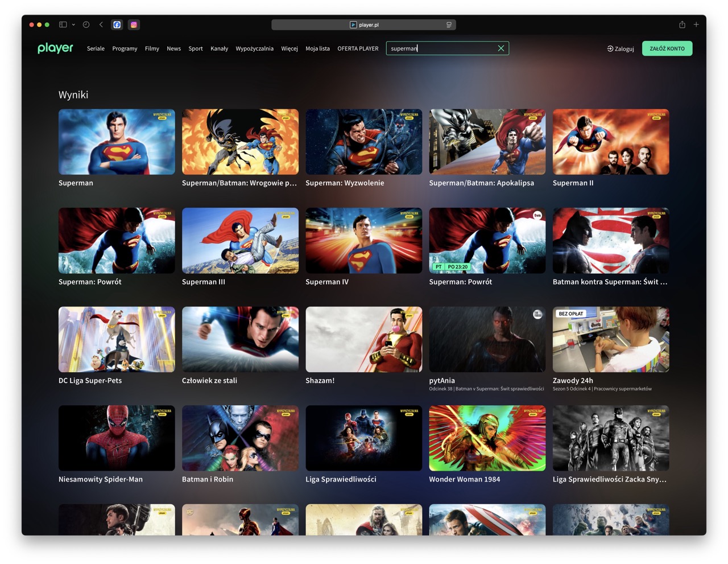Click the Zaloguj login link

(621, 48)
